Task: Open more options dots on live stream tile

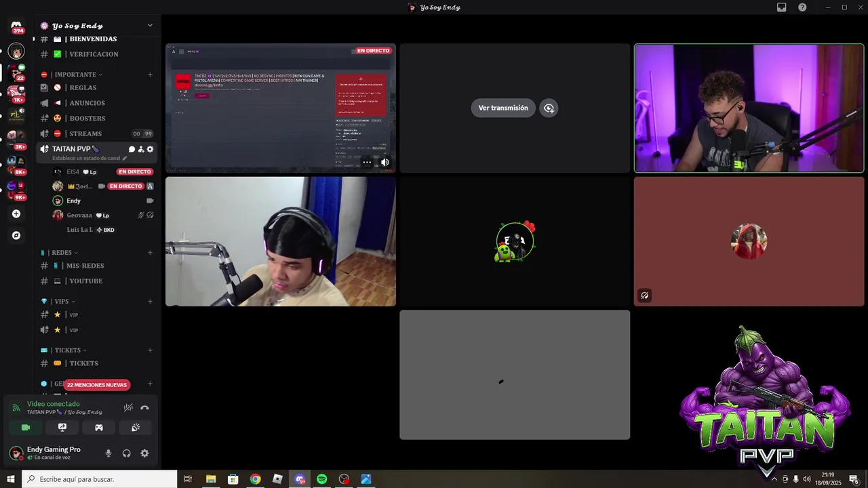Action: coord(367,162)
